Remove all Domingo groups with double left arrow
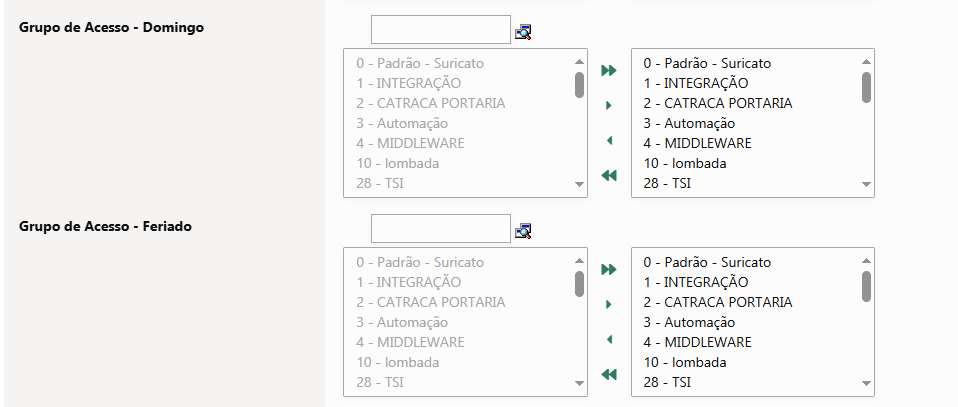Image resolution: width=958 pixels, height=407 pixels. [609, 176]
